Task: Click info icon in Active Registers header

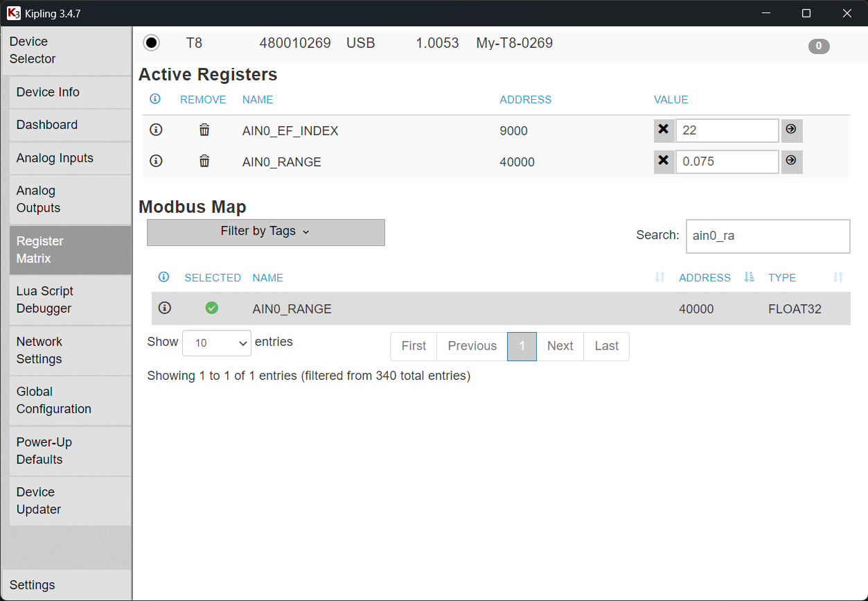Action: tap(155, 99)
